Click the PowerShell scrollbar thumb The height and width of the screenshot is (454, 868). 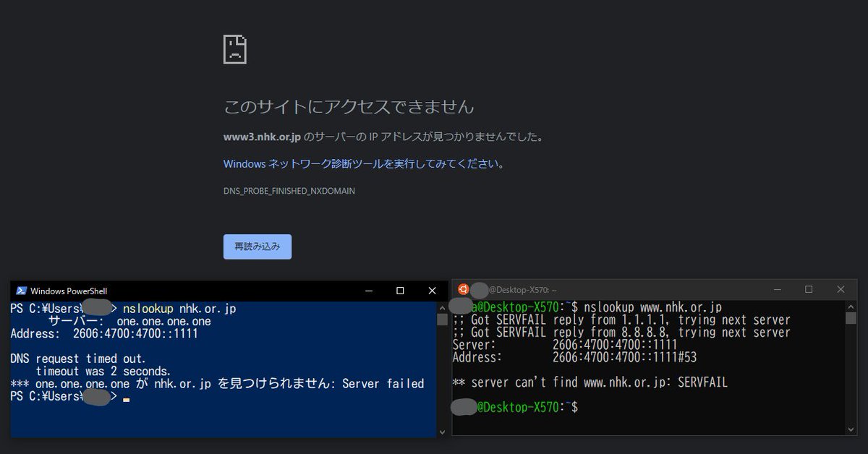pos(442,319)
